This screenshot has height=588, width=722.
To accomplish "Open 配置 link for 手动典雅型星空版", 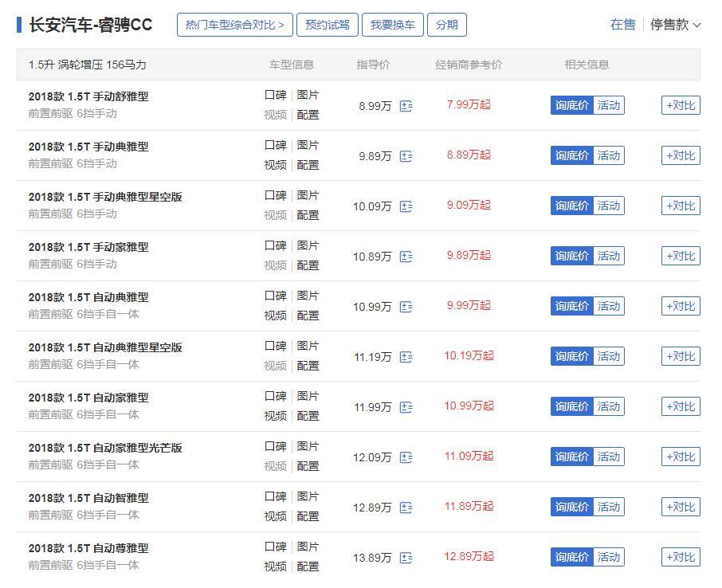I will (308, 215).
